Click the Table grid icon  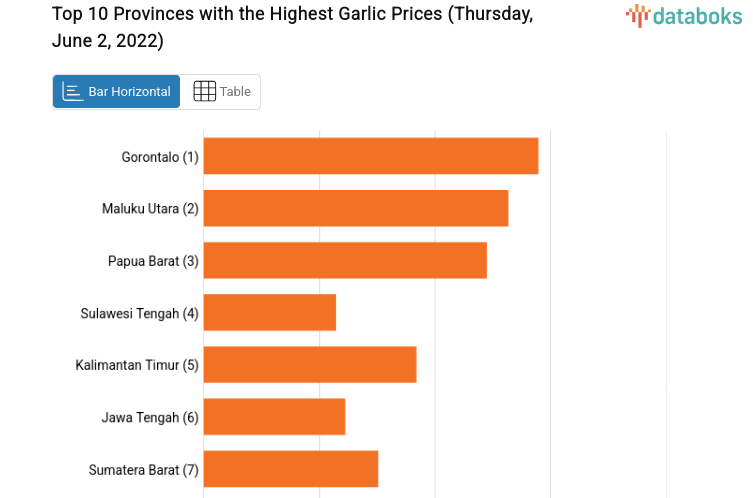[x=204, y=91]
